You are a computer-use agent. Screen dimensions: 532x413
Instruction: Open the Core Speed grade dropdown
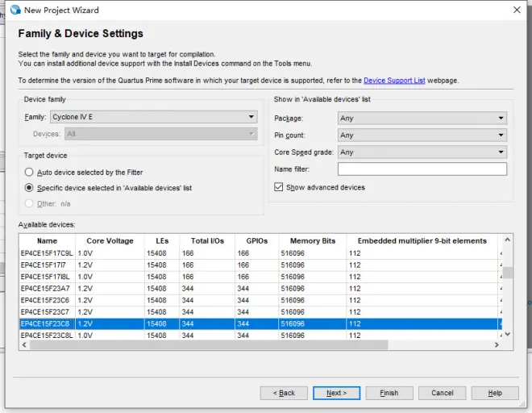(x=422, y=152)
